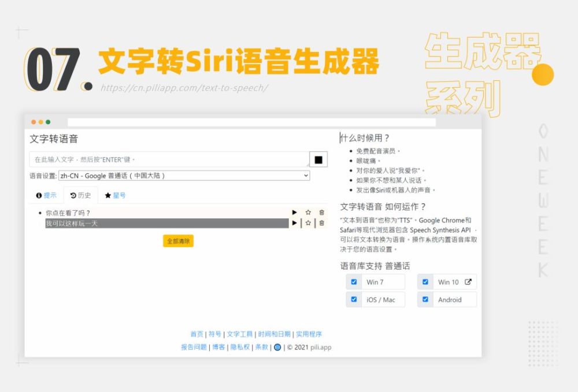Screen dimensions: 578x392
Task: Open the 实用程序 footer link
Action: [x=309, y=334]
